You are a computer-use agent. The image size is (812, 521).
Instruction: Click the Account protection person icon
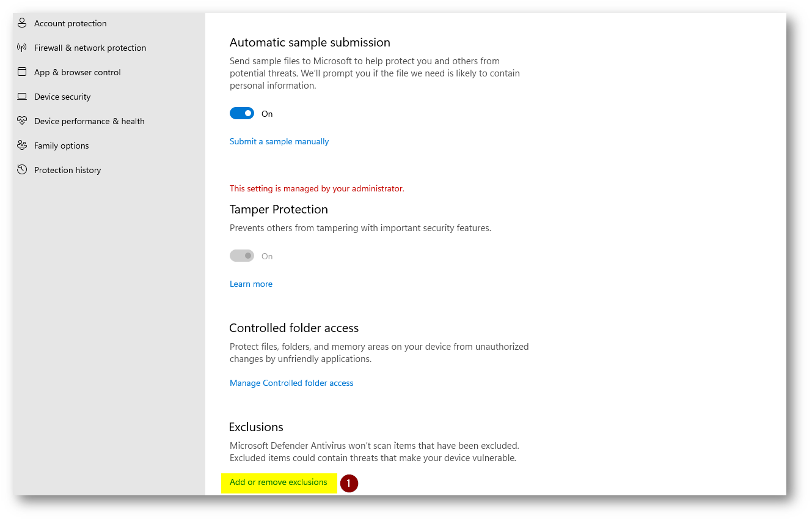(22, 23)
